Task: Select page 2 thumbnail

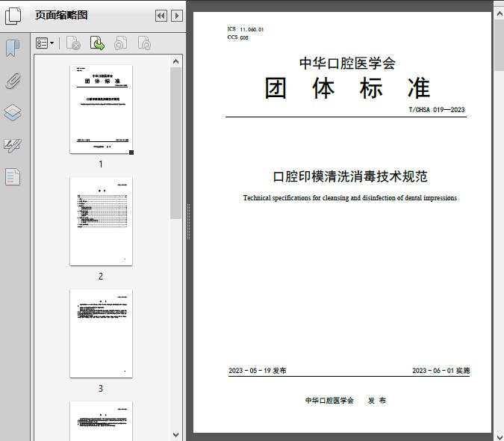Action: [x=101, y=221]
